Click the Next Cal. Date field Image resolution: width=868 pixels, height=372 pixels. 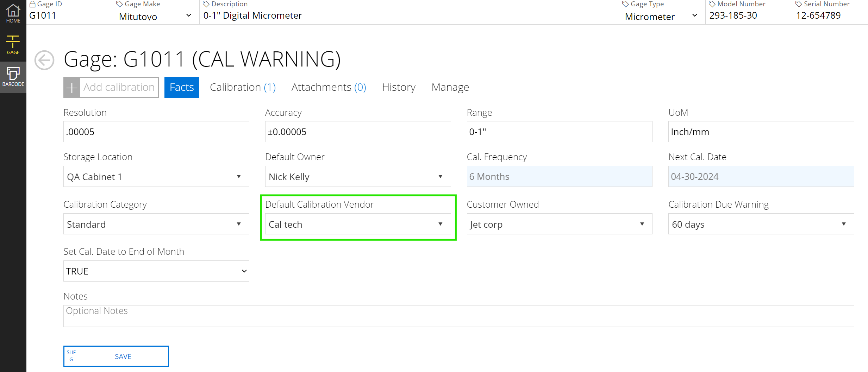(761, 176)
